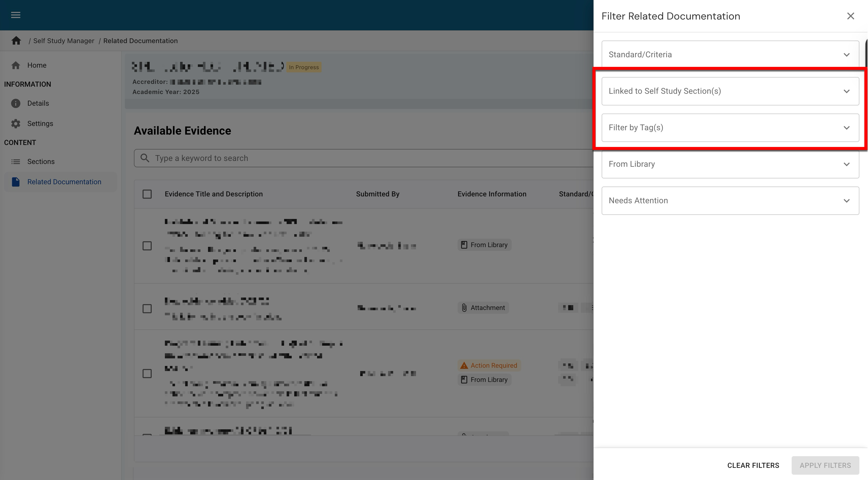Click the Sections list icon
This screenshot has width=868, height=480.
point(15,162)
